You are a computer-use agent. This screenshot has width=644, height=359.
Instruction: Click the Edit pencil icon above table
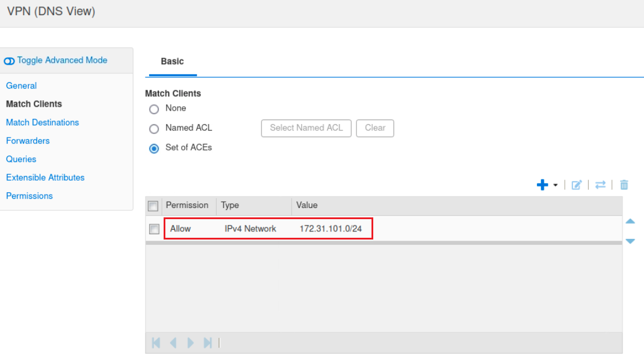576,185
